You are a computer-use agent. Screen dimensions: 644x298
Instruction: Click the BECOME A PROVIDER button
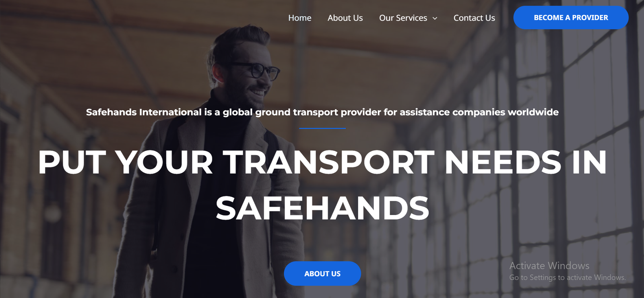[x=571, y=17]
